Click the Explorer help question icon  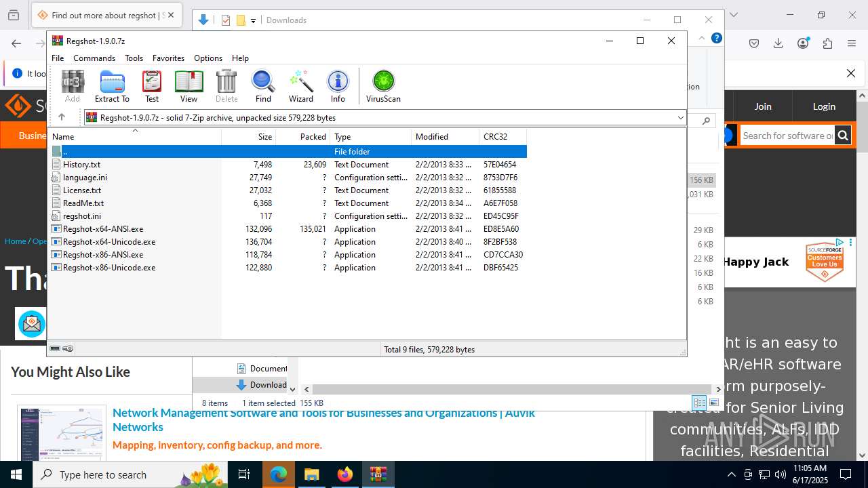coord(716,38)
